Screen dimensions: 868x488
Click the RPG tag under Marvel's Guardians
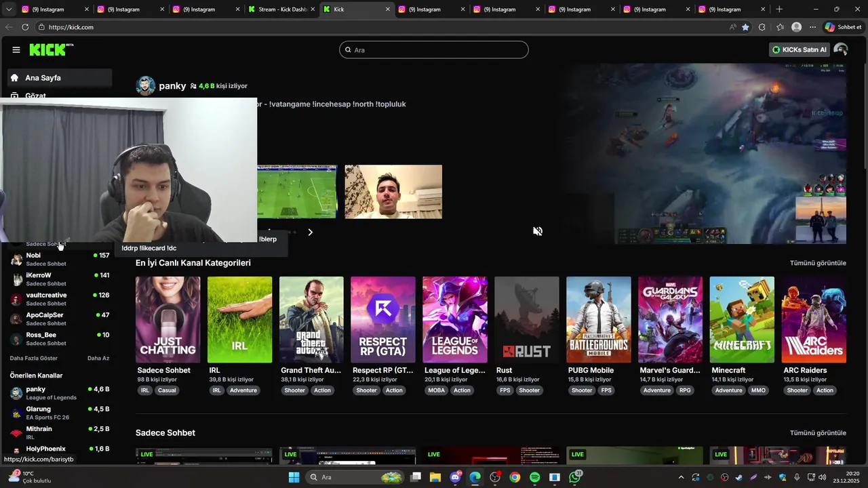coord(685,390)
